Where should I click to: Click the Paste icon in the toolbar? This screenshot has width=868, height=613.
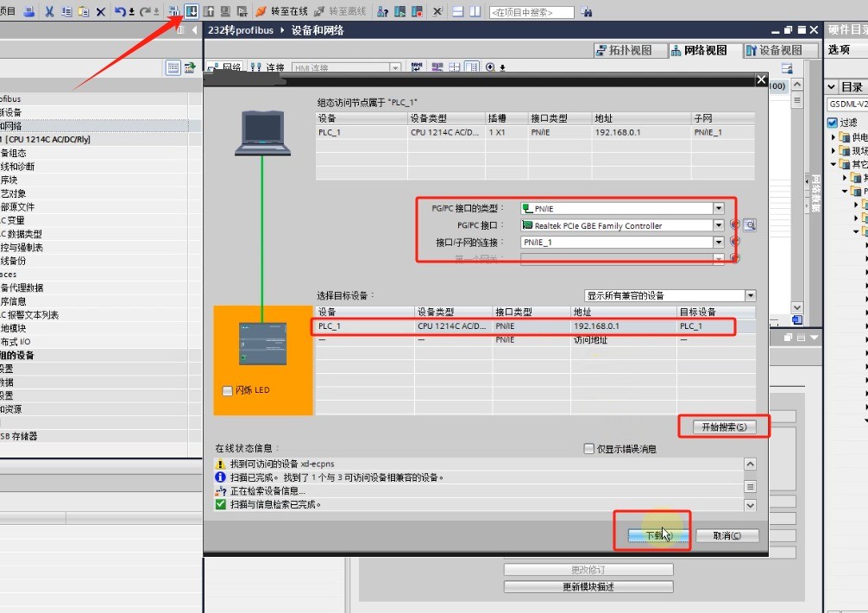coord(84,11)
